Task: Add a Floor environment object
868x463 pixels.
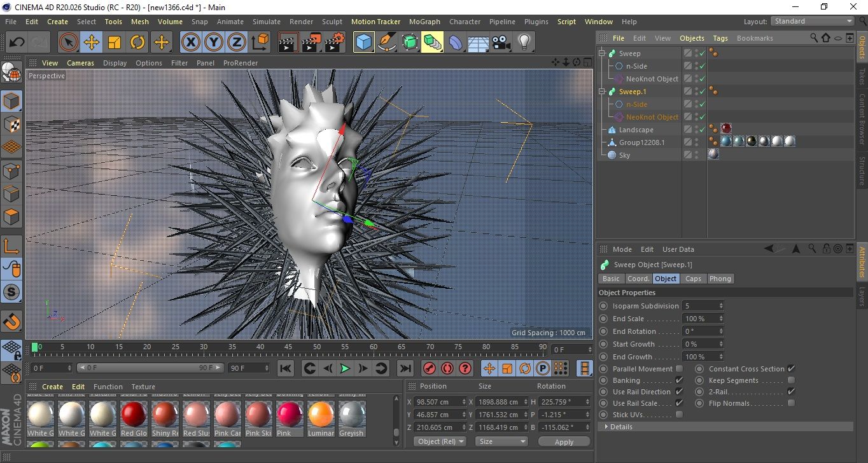Action: point(478,43)
